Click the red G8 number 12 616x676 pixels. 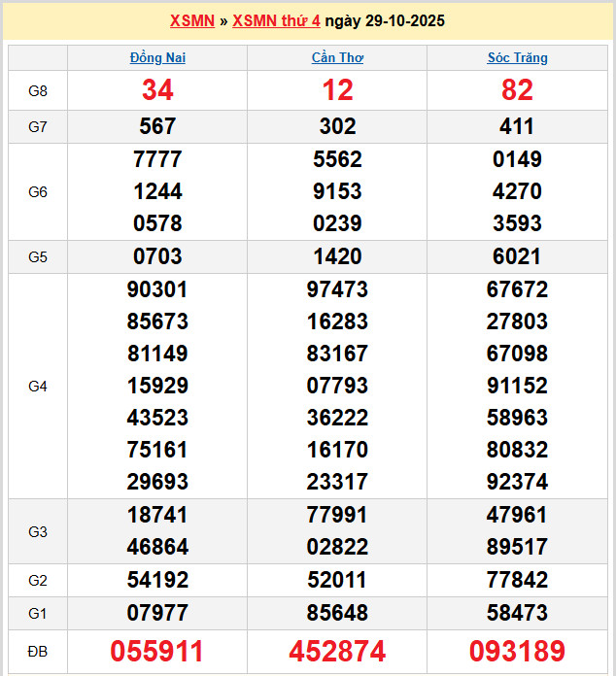click(x=337, y=90)
